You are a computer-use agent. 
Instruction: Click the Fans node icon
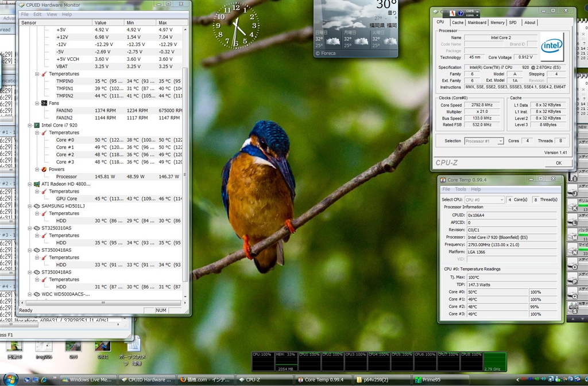(x=44, y=103)
